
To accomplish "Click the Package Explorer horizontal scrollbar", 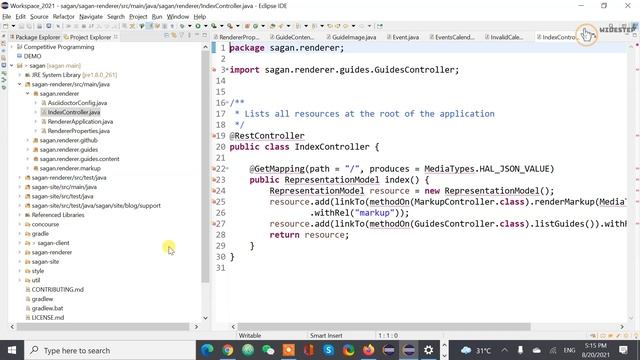I will 103,327.
